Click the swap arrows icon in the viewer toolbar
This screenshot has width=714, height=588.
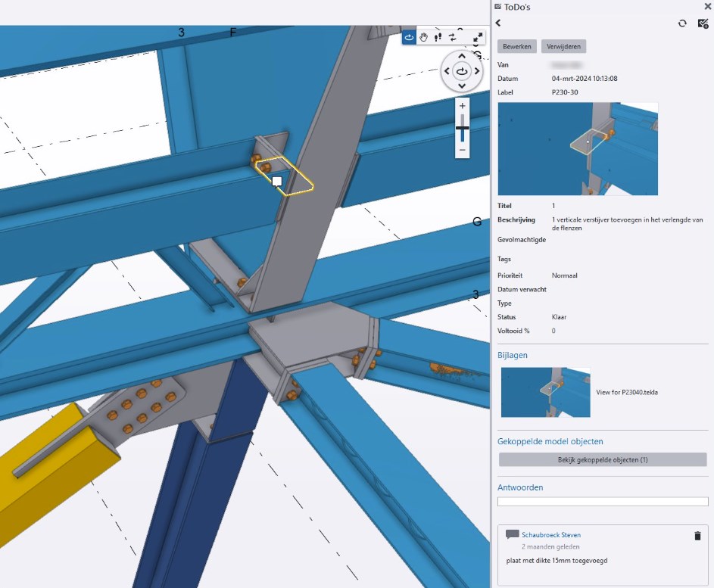point(452,37)
